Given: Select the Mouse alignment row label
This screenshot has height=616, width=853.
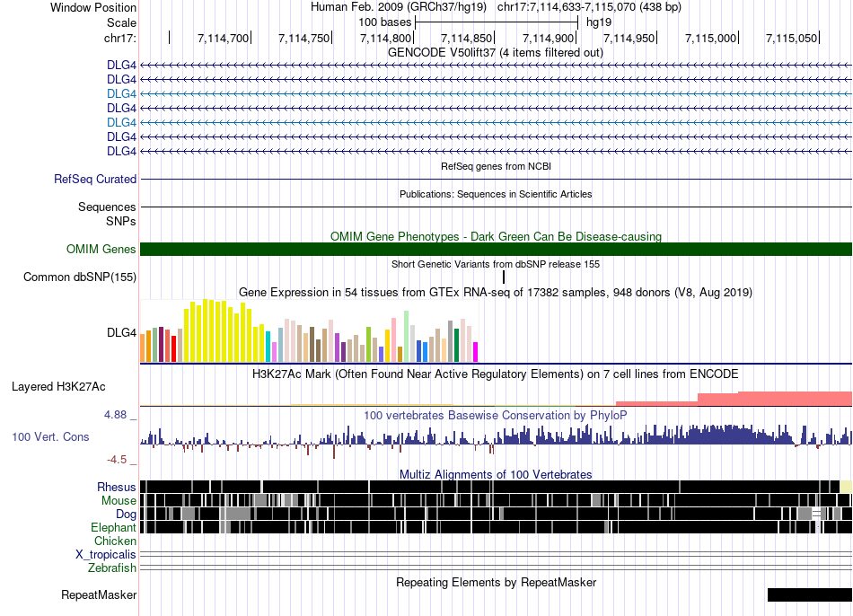Looking at the screenshot, I should click(119, 501).
